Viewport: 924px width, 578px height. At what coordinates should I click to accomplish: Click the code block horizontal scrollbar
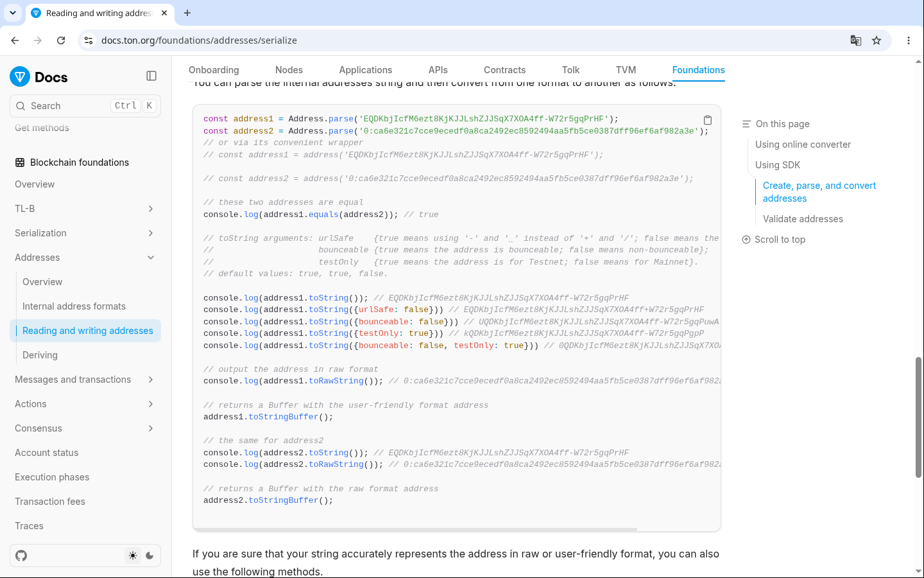[x=415, y=529]
